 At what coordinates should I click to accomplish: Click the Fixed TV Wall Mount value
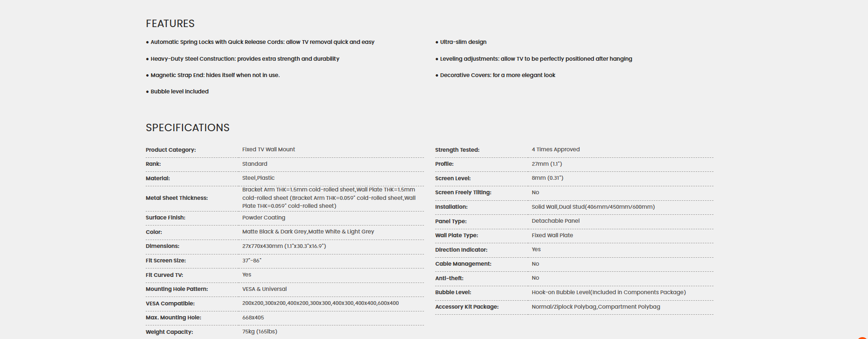[x=268, y=149]
